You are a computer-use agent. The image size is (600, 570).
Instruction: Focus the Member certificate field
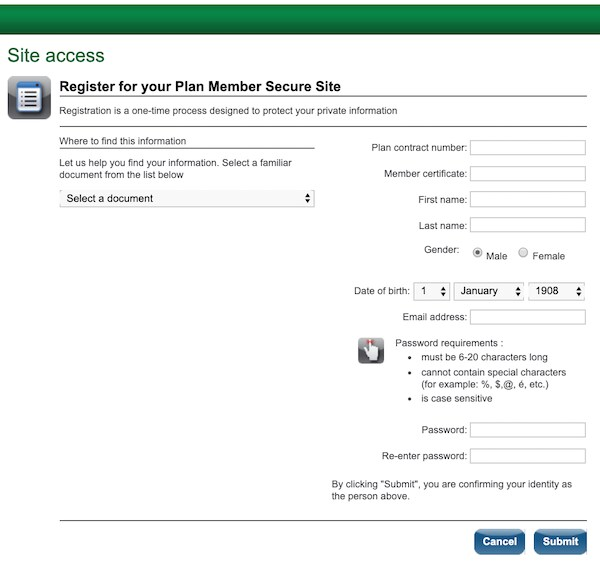point(528,174)
